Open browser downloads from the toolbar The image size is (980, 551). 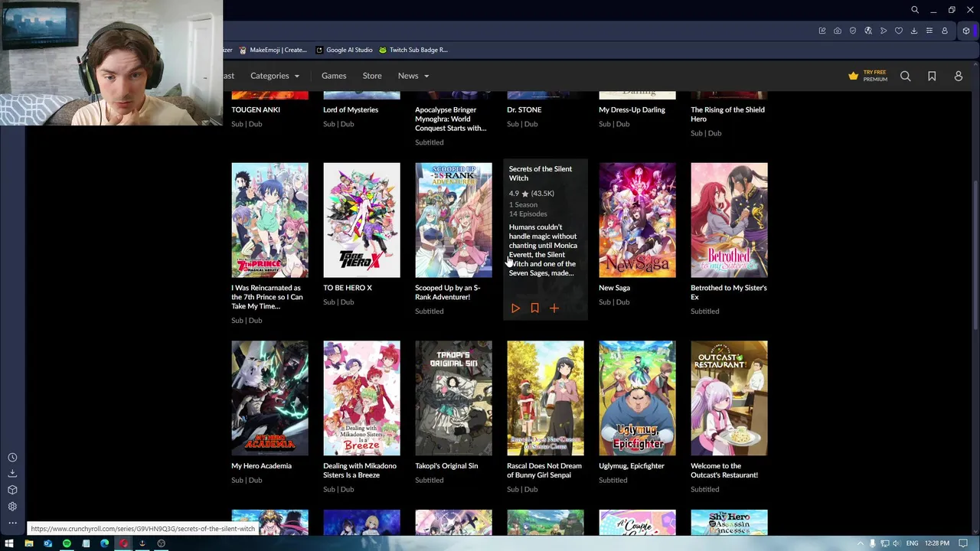click(x=914, y=31)
